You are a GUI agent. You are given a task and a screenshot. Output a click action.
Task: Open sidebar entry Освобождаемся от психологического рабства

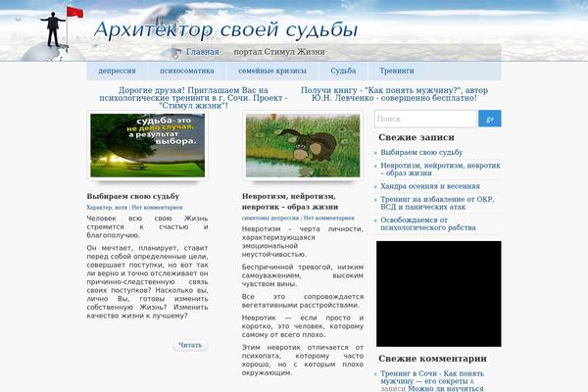(x=428, y=223)
